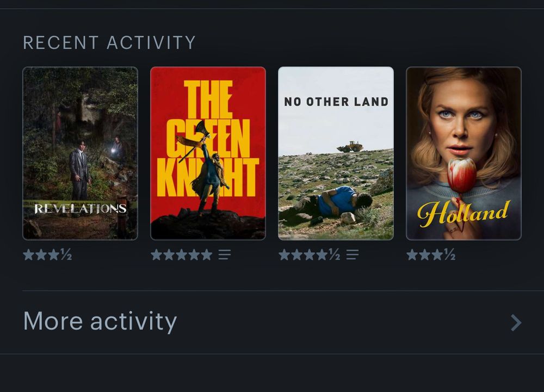544x392 pixels.
Task: Select the Recent Activity section heading
Action: (109, 43)
